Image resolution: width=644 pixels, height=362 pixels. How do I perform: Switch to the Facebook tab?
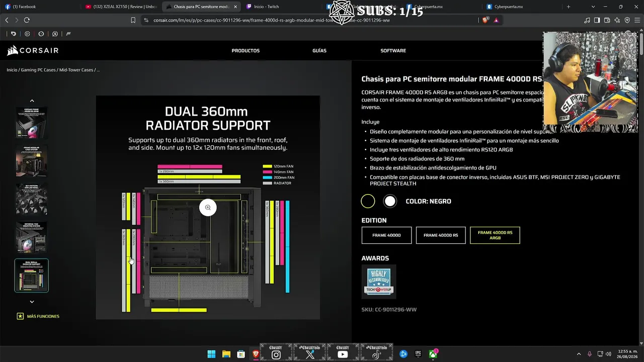click(x=40, y=7)
